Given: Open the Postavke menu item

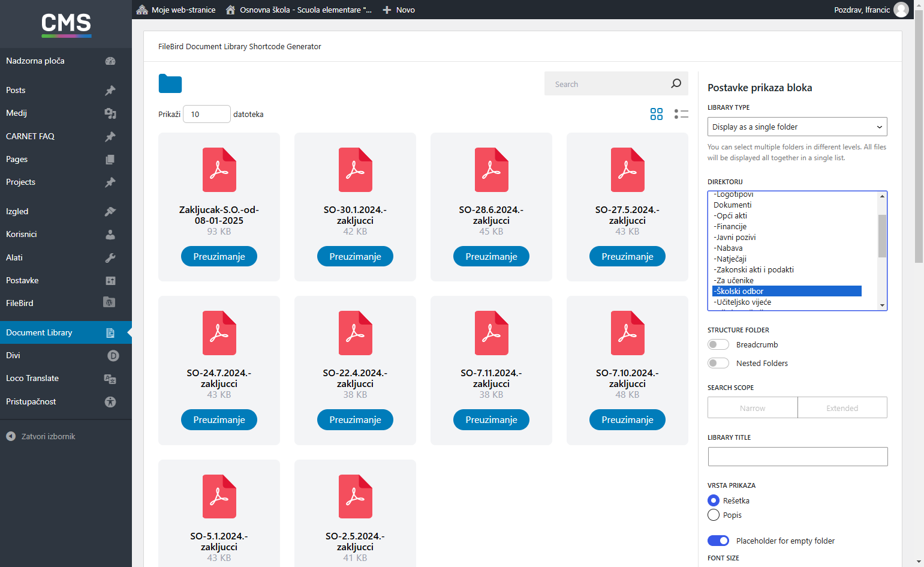Looking at the screenshot, I should point(66,281).
